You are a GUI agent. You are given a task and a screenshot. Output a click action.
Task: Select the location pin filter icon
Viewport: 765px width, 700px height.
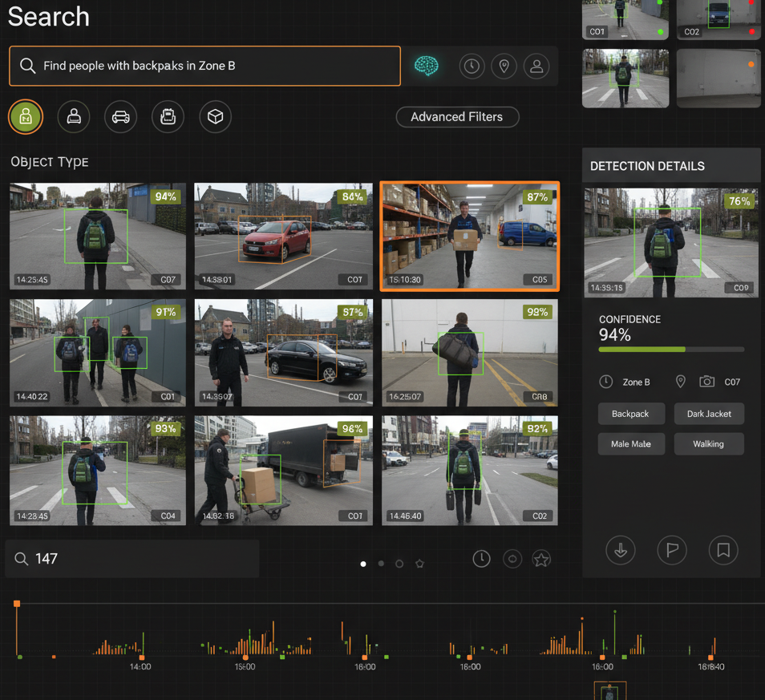click(x=504, y=67)
